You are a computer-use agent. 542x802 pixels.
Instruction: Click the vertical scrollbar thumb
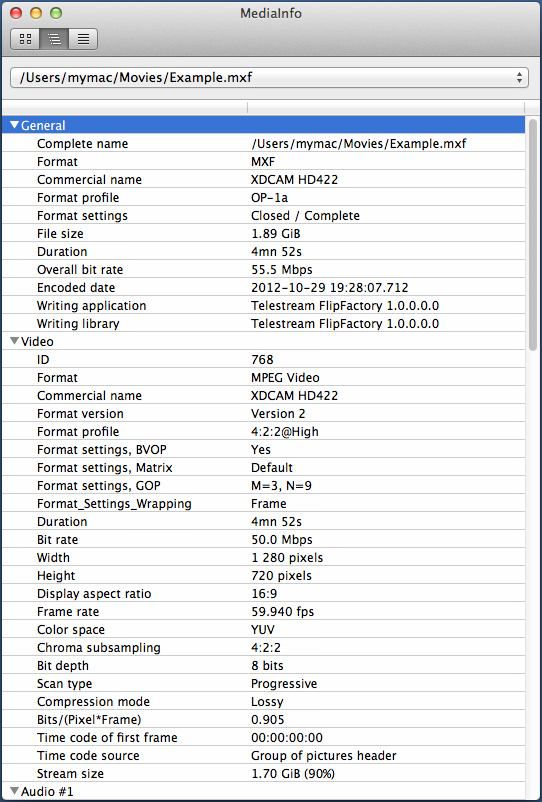tap(533, 235)
